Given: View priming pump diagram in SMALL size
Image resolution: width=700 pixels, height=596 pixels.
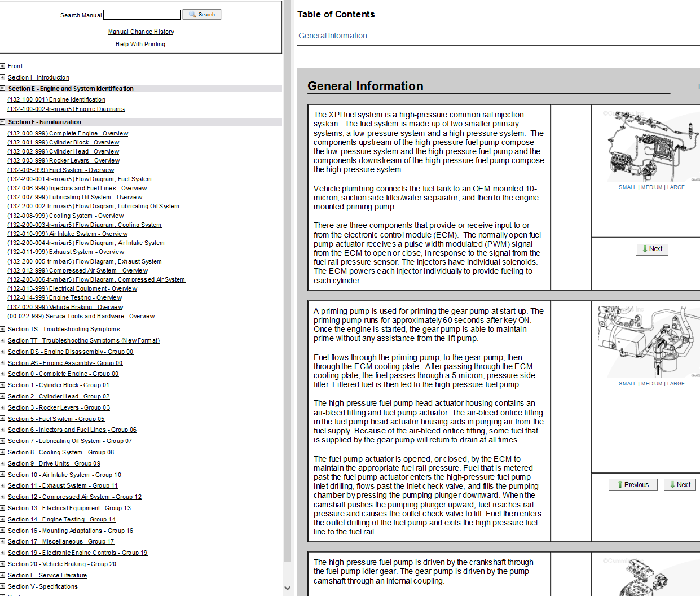Looking at the screenshot, I should pyautogui.click(x=627, y=384).
